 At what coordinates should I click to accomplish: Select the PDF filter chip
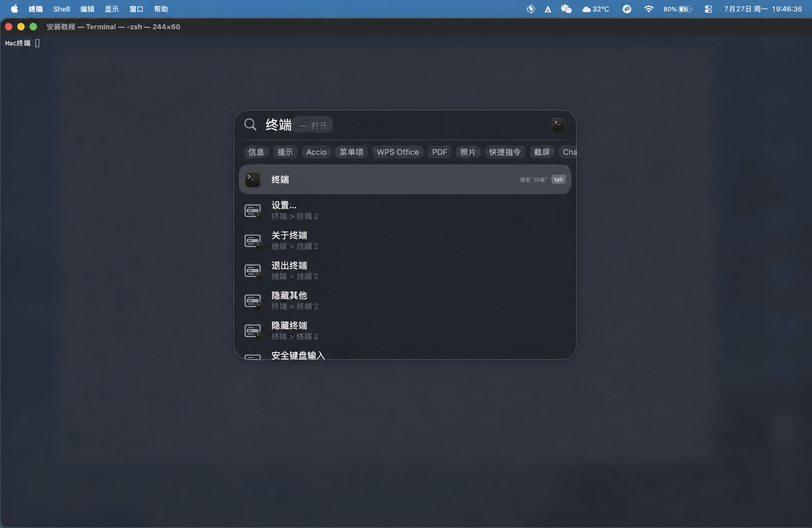coord(439,152)
